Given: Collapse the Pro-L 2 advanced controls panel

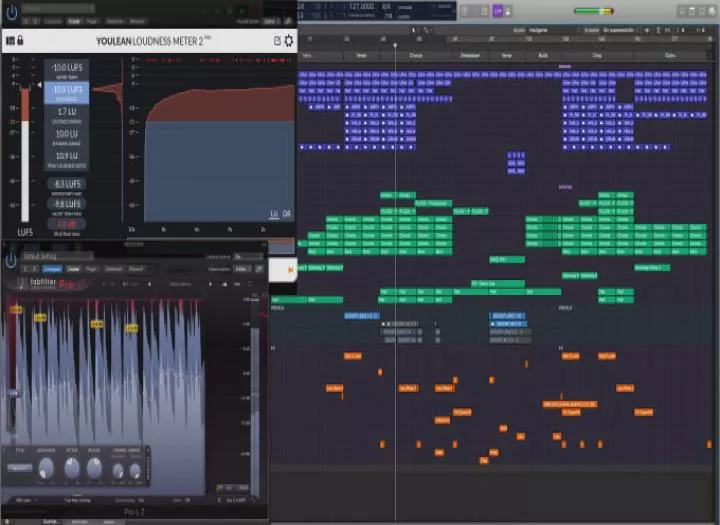Looking at the screenshot, I should (x=148, y=465).
